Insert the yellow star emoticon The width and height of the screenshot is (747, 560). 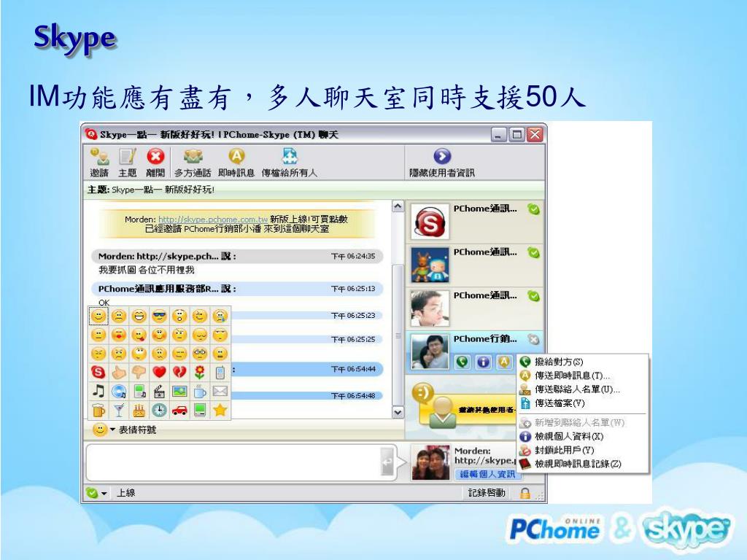point(220,410)
